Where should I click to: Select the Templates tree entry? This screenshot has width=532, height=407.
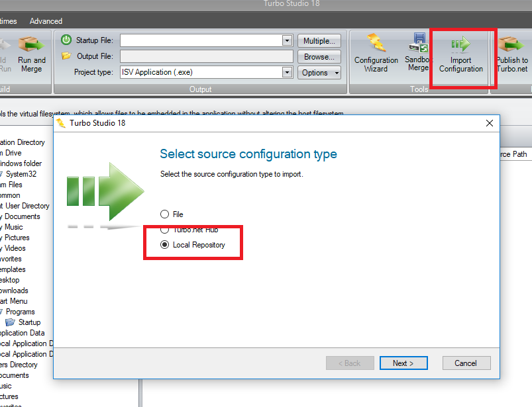(x=13, y=269)
